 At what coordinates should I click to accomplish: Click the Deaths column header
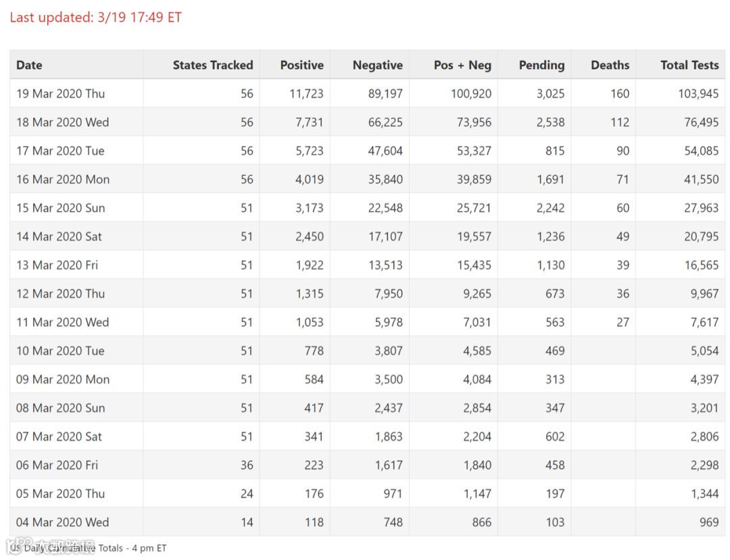[x=610, y=66]
